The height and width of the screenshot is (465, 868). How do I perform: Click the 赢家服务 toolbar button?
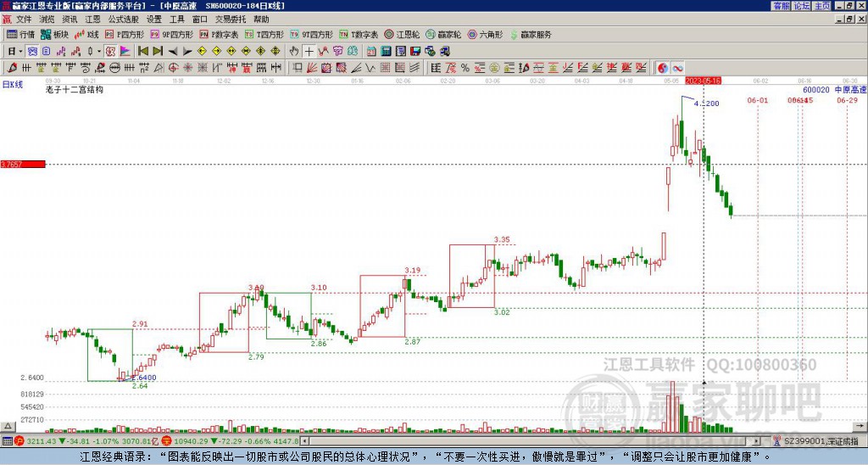pyautogui.click(x=531, y=34)
